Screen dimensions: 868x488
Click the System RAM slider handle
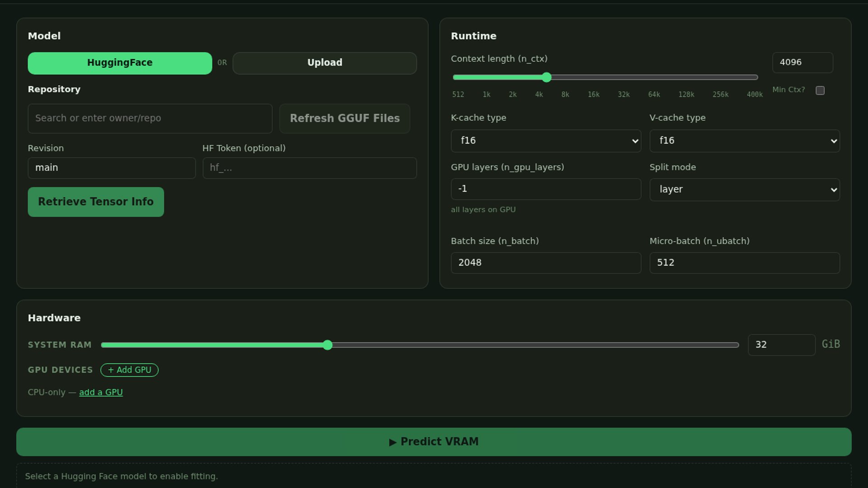click(x=328, y=345)
